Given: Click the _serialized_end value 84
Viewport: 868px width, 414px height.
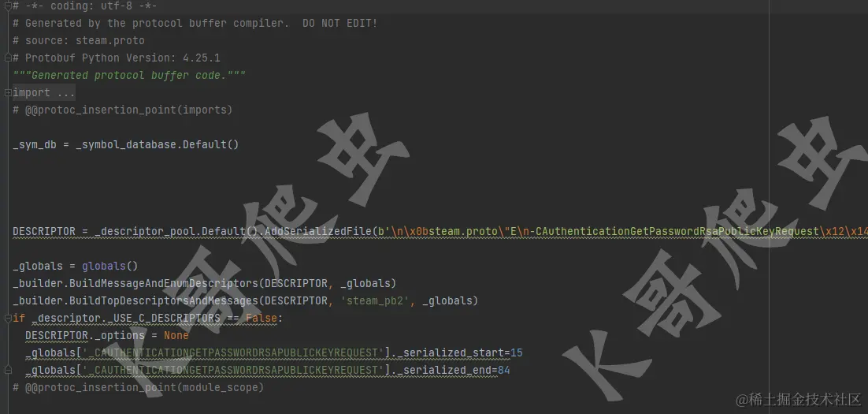Looking at the screenshot, I should 504,370.
